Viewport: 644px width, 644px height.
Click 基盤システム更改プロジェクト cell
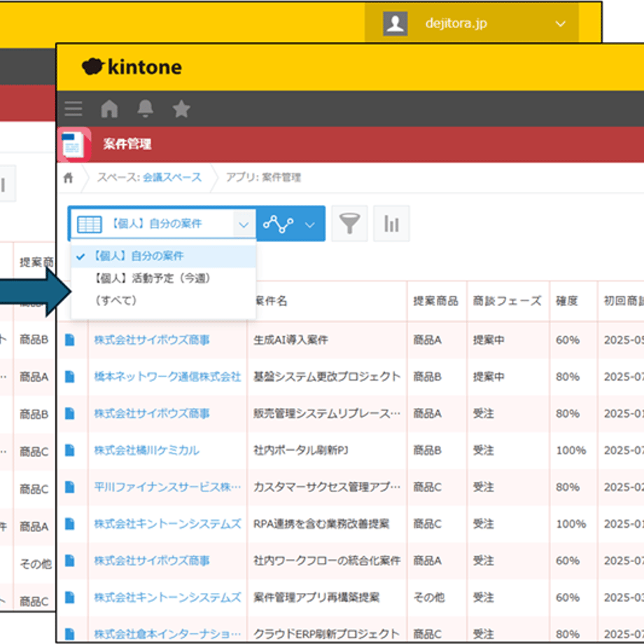[327, 377]
